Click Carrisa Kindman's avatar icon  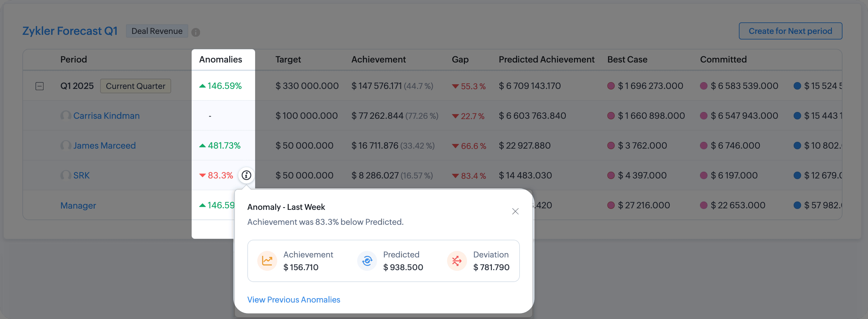coord(65,116)
